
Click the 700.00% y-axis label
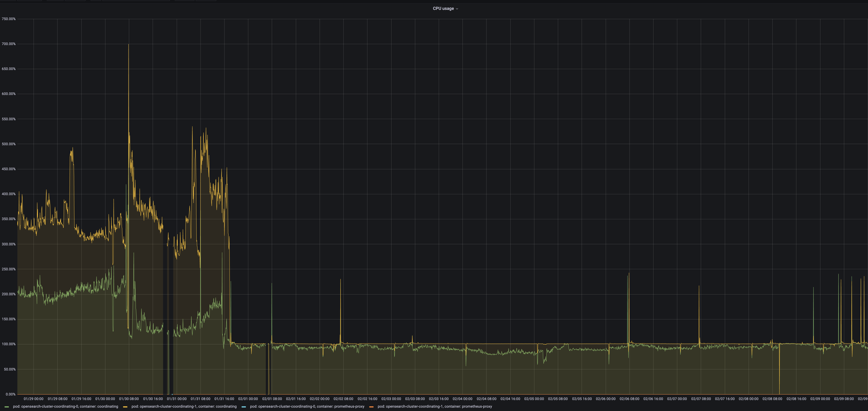[x=9, y=44]
